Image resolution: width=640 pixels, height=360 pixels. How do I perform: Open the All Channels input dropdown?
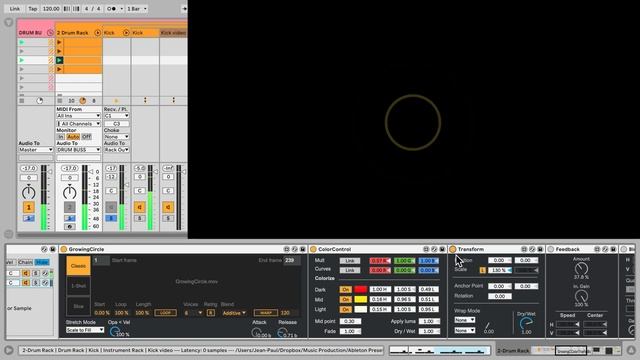(x=78, y=124)
